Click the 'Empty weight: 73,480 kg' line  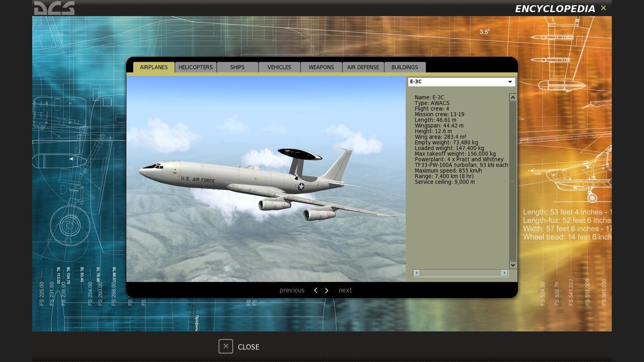tap(446, 143)
